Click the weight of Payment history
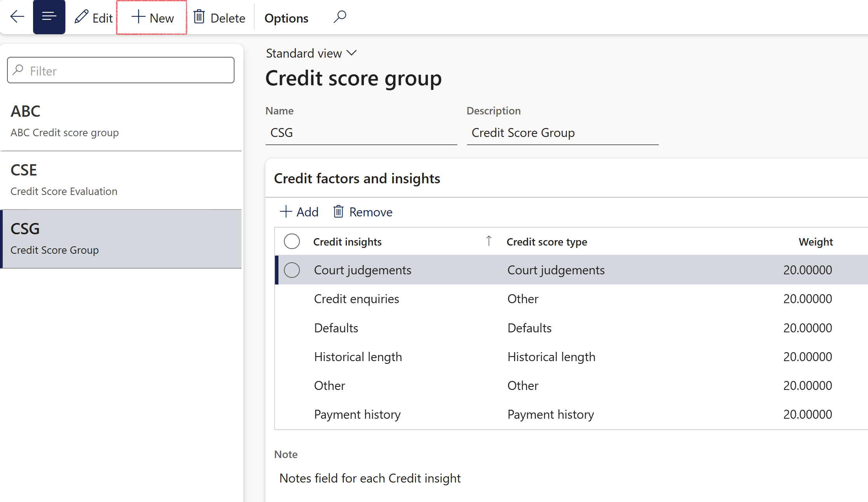 tap(807, 414)
